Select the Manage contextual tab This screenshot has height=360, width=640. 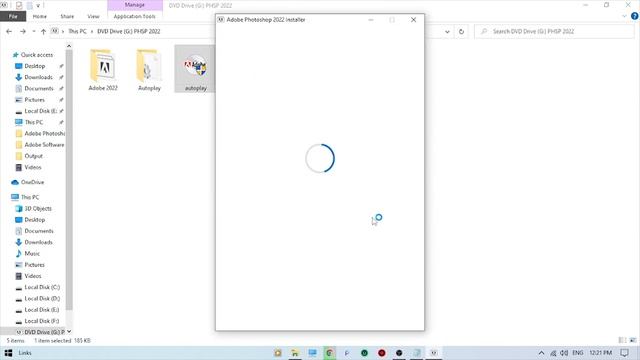point(135,5)
